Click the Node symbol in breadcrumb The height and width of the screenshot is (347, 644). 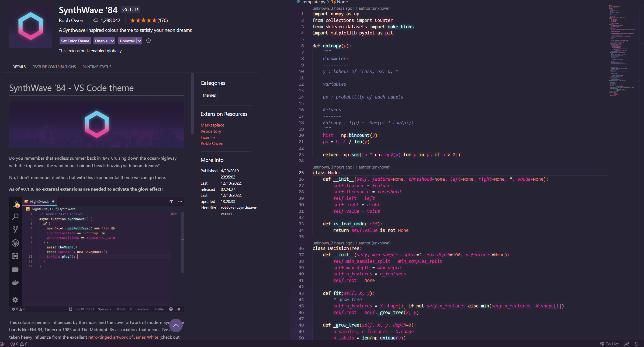[342, 2]
